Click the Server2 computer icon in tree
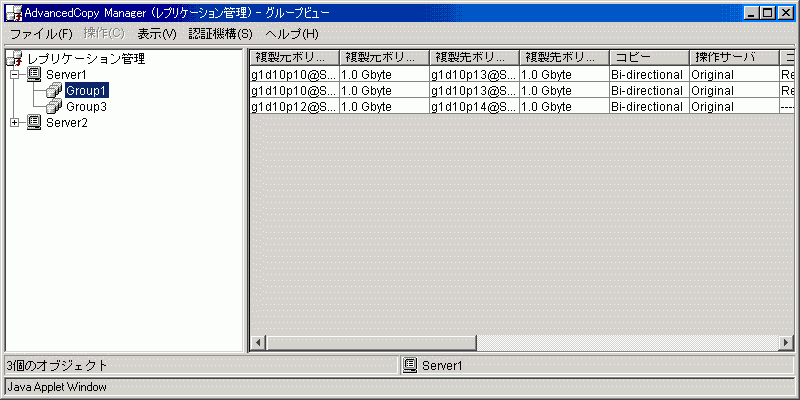This screenshot has height=400, width=800. 34,123
